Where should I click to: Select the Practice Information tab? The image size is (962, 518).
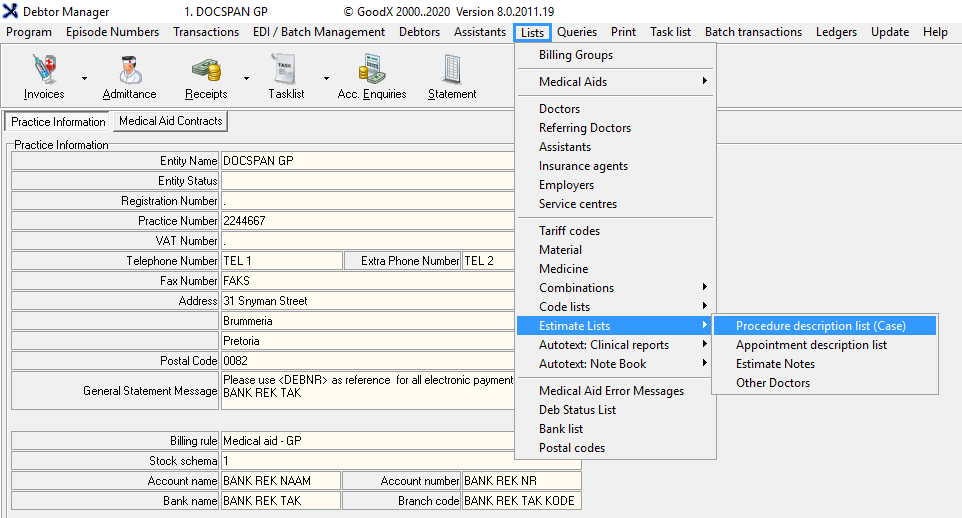[58, 122]
